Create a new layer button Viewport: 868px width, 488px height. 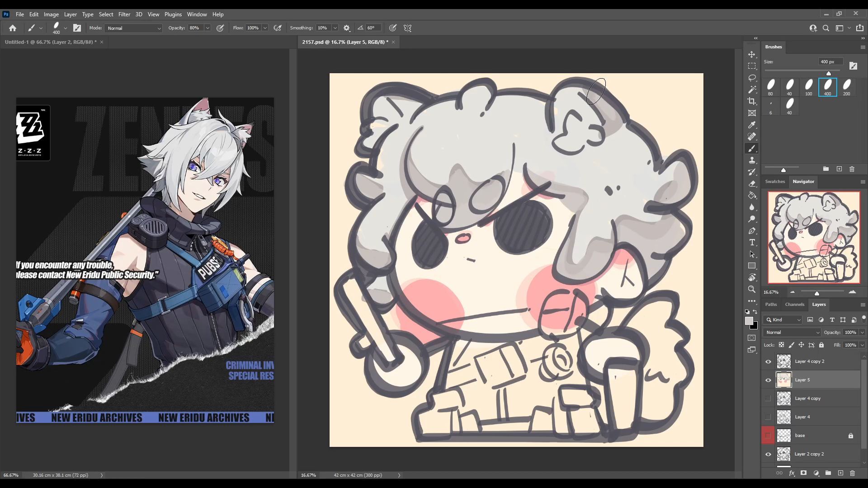[x=840, y=473]
